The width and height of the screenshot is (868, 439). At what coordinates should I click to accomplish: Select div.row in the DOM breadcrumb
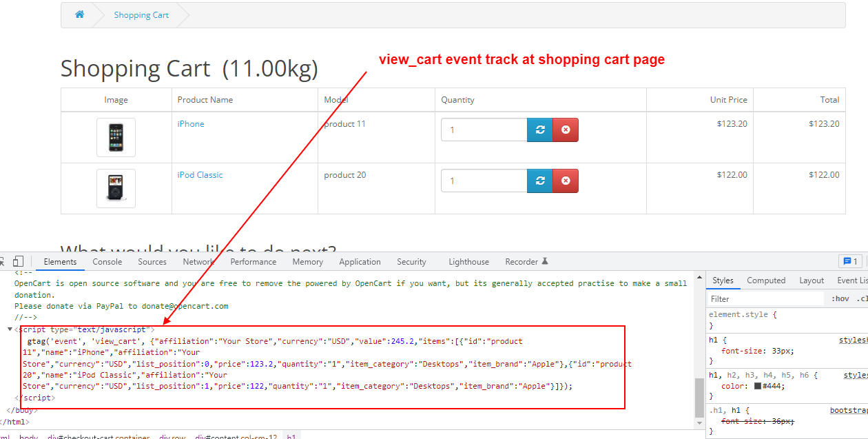coord(173,437)
